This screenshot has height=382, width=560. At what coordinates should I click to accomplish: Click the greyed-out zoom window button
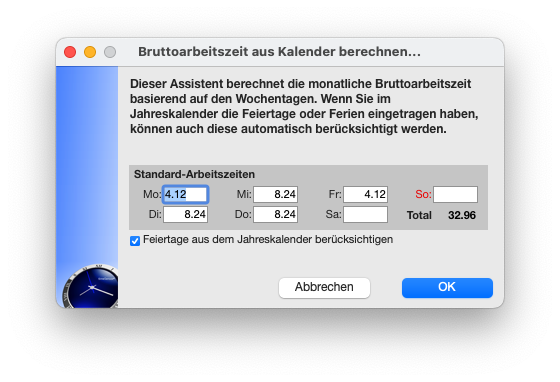click(110, 52)
